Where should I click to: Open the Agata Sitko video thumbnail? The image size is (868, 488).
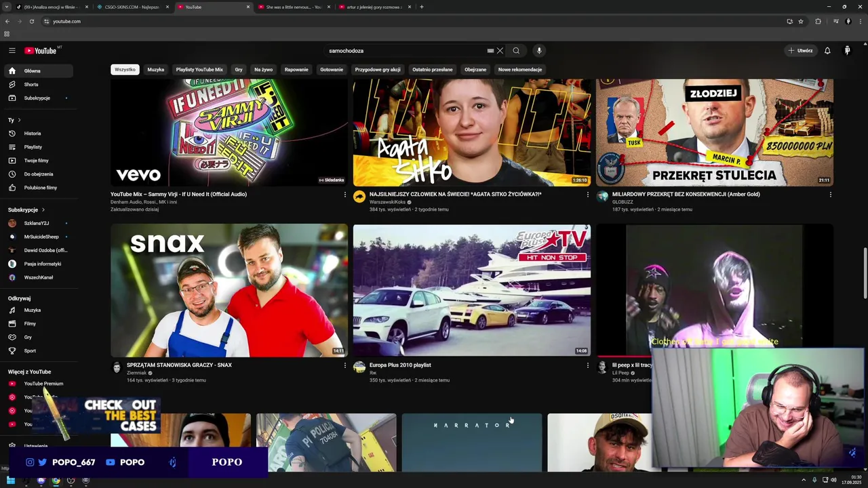tap(472, 132)
